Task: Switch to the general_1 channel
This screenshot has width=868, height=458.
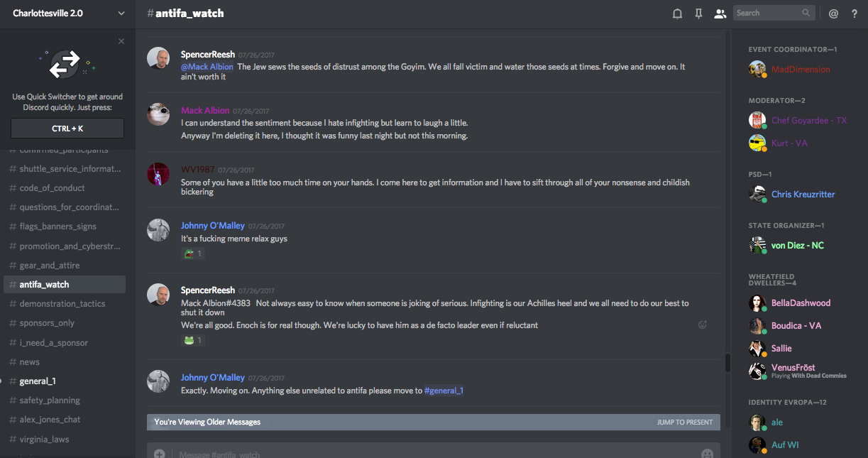Action: (38, 381)
